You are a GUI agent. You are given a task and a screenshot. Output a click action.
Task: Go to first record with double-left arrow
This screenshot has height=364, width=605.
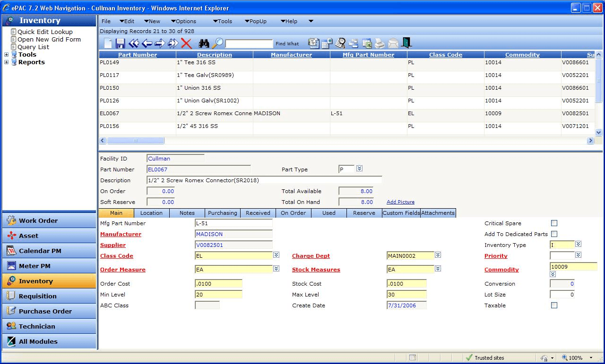tap(134, 43)
